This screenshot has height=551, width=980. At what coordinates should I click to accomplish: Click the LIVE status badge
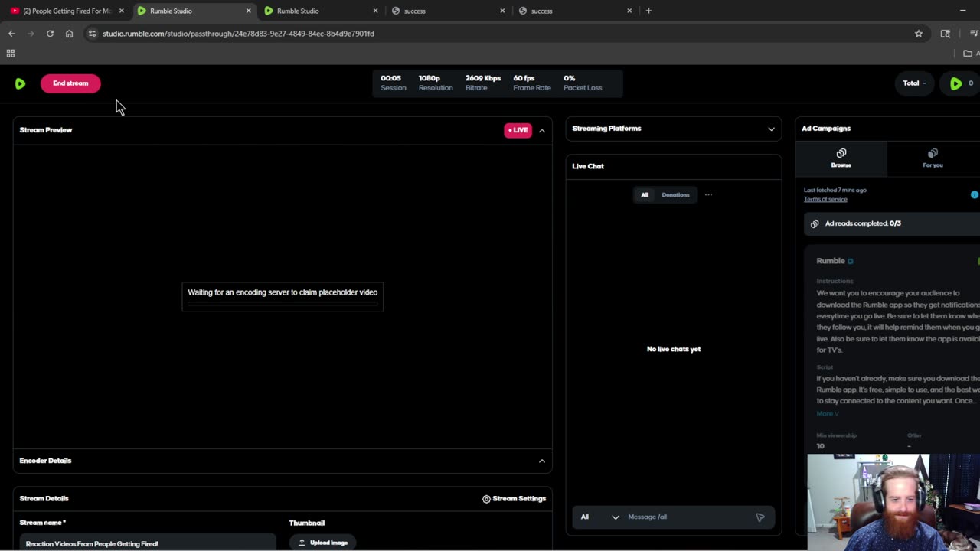[x=518, y=130]
